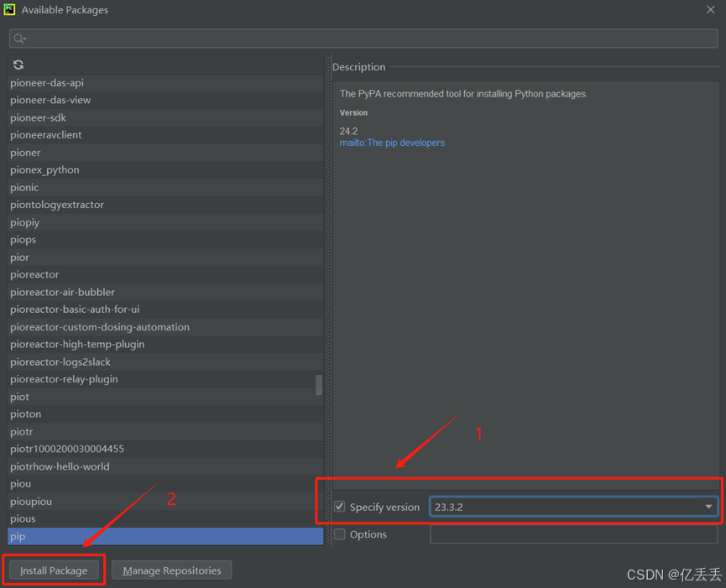Open the pip developers mailto link
Viewport: 726px width, 588px height.
coord(392,143)
